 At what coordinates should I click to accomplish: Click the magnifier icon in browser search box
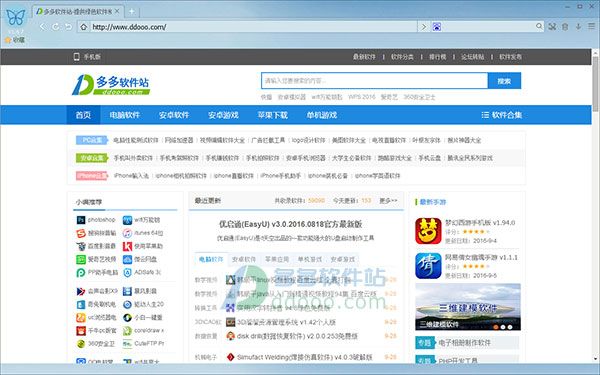click(x=539, y=26)
